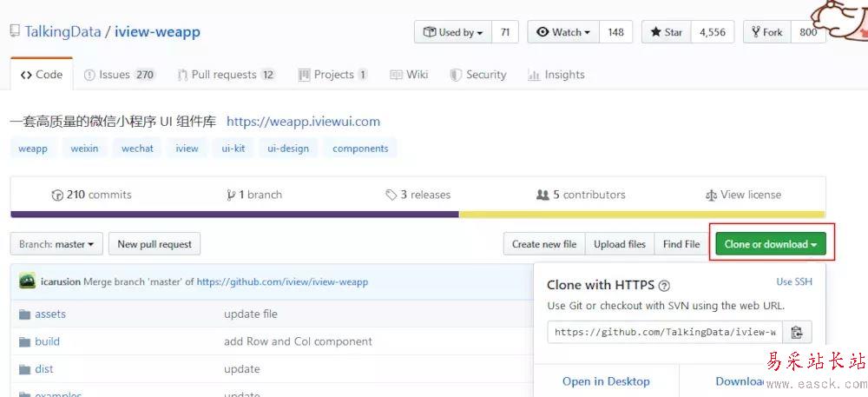Switch to Use SSH
The width and height of the screenshot is (868, 397).
(793, 282)
